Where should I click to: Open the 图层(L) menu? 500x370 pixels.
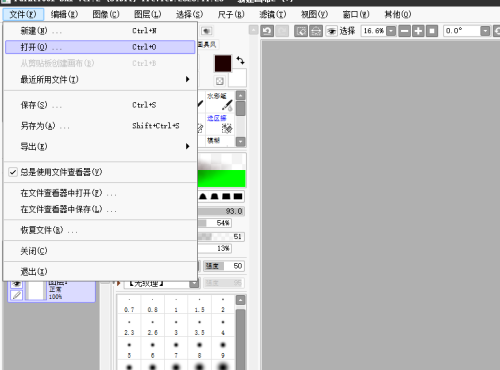pyautogui.click(x=147, y=14)
